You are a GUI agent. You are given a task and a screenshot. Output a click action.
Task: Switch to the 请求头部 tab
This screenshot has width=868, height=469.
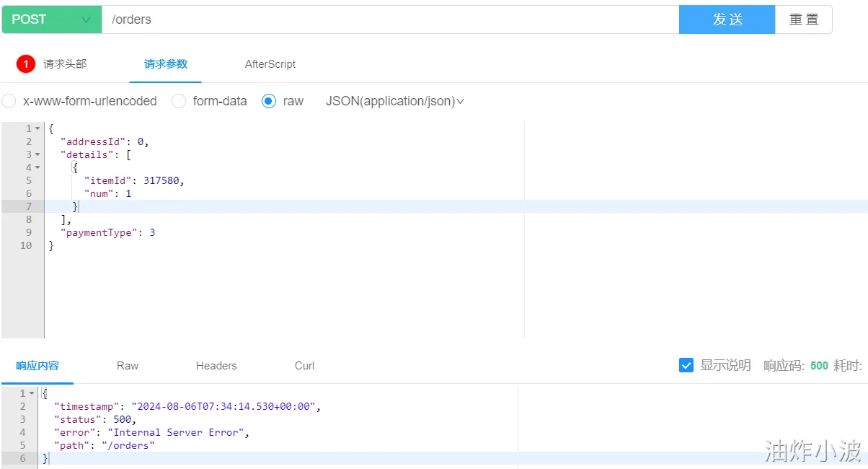tap(65, 64)
